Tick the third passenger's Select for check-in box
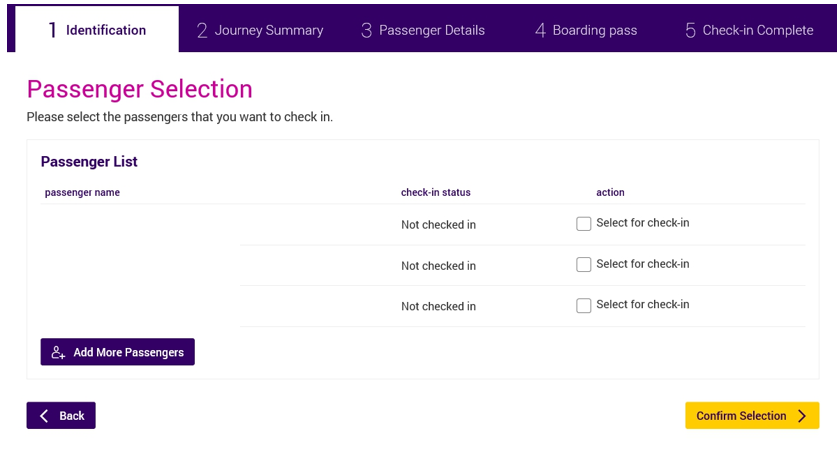Viewport: 837px width, 458px height. click(583, 305)
